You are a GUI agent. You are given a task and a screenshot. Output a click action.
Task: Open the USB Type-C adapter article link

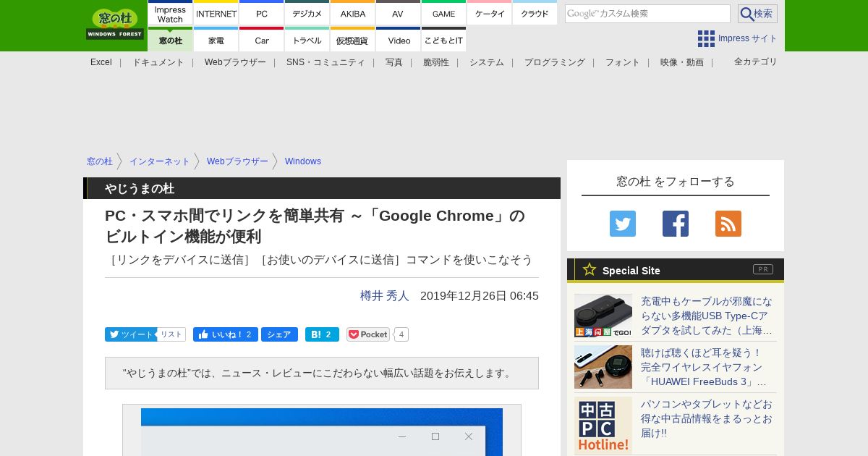tap(707, 316)
